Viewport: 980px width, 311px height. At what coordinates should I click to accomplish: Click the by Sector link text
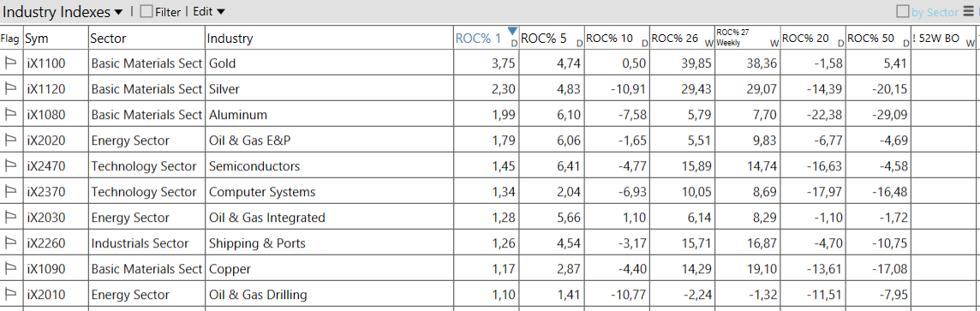point(935,12)
